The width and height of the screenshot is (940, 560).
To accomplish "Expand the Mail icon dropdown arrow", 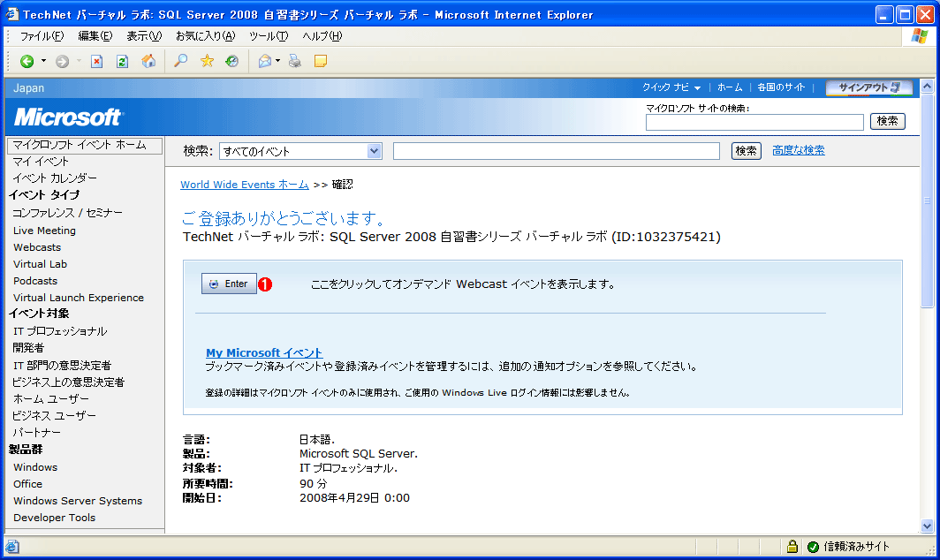I will (277, 61).
